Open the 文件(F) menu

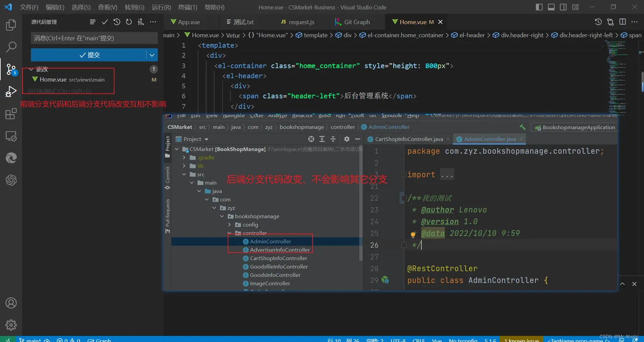pyautogui.click(x=29, y=7)
